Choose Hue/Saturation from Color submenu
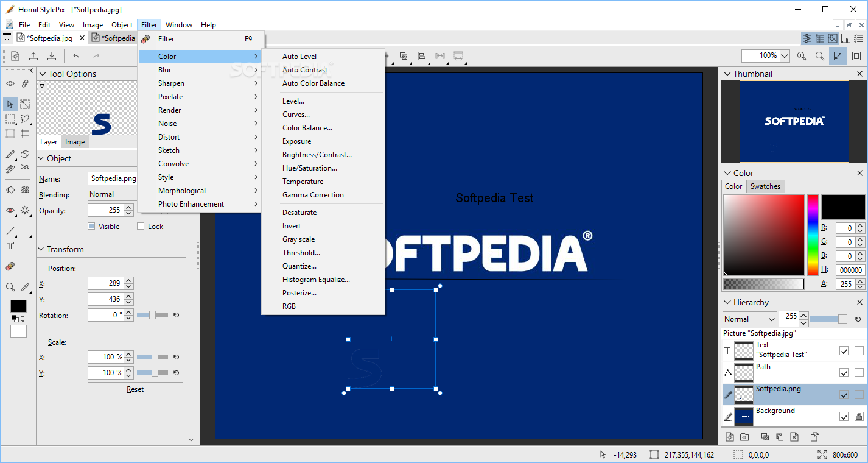Viewport: 868px width, 463px height. (323, 168)
